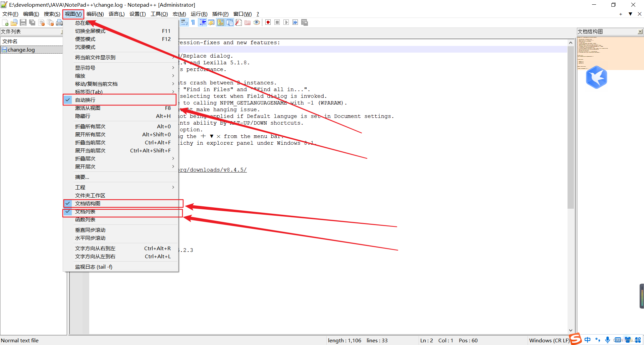Uncheck 文档列表 in the View menu

[x=121, y=211]
